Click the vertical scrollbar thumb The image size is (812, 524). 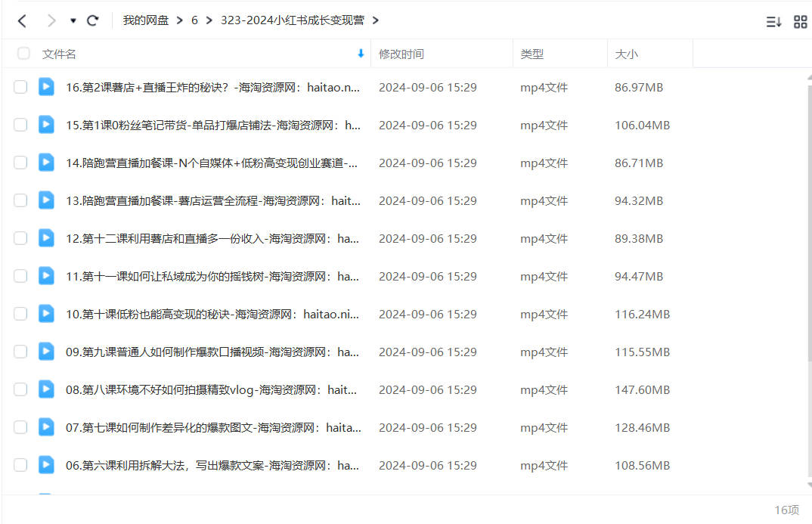pyautogui.click(x=810, y=222)
